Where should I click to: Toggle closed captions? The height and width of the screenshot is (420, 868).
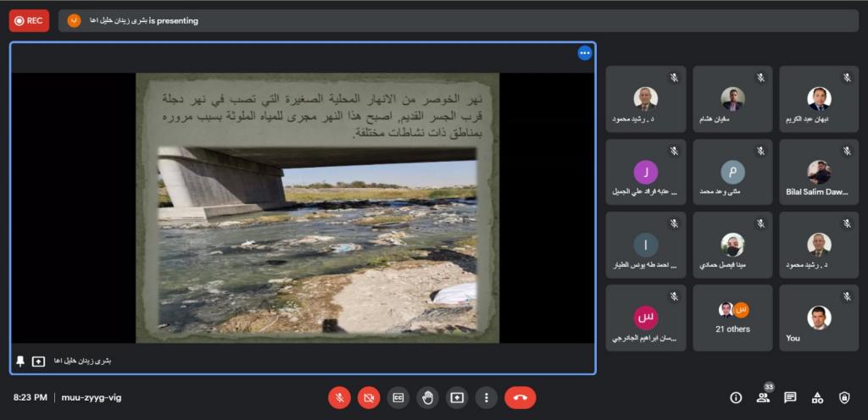[x=398, y=397]
